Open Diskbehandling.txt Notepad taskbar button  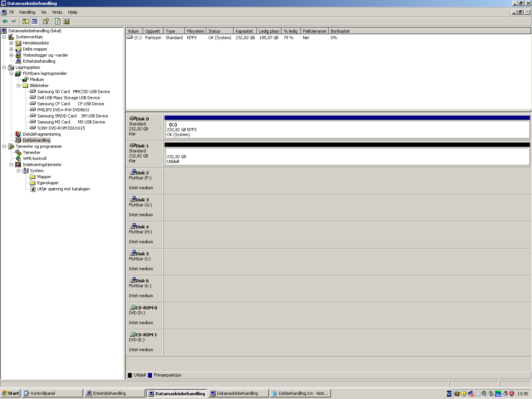(x=300, y=393)
